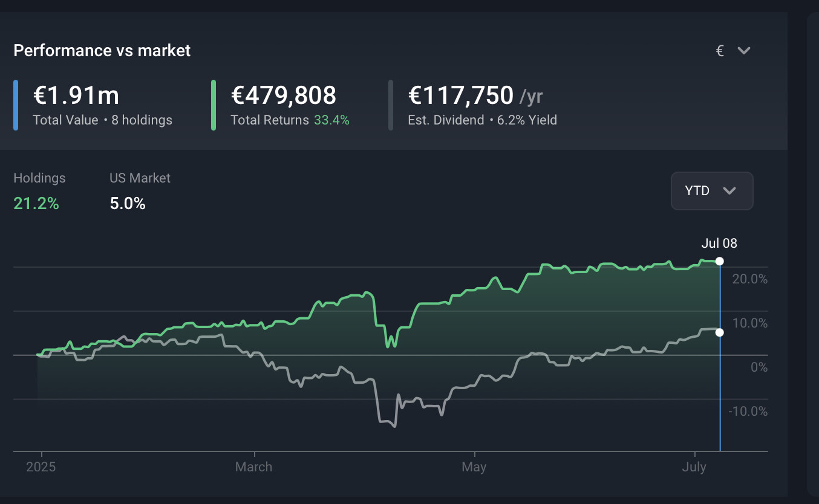Click the Performance vs market heading

click(x=102, y=51)
